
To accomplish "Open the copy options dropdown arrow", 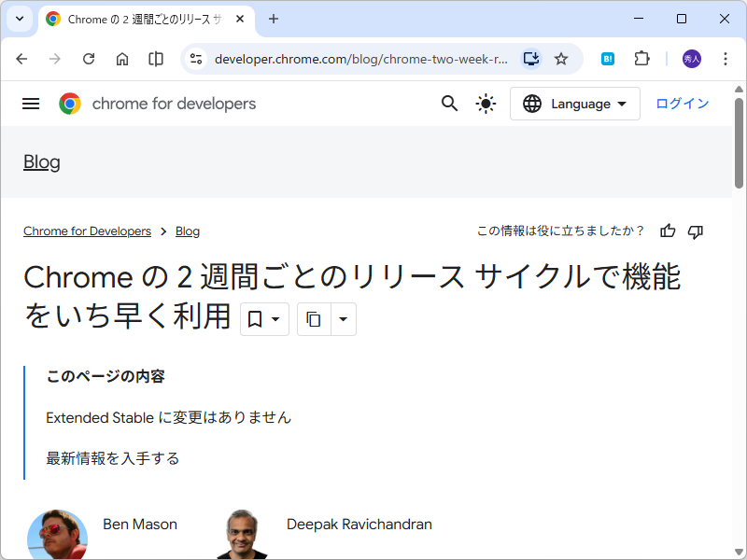I will click(x=343, y=319).
